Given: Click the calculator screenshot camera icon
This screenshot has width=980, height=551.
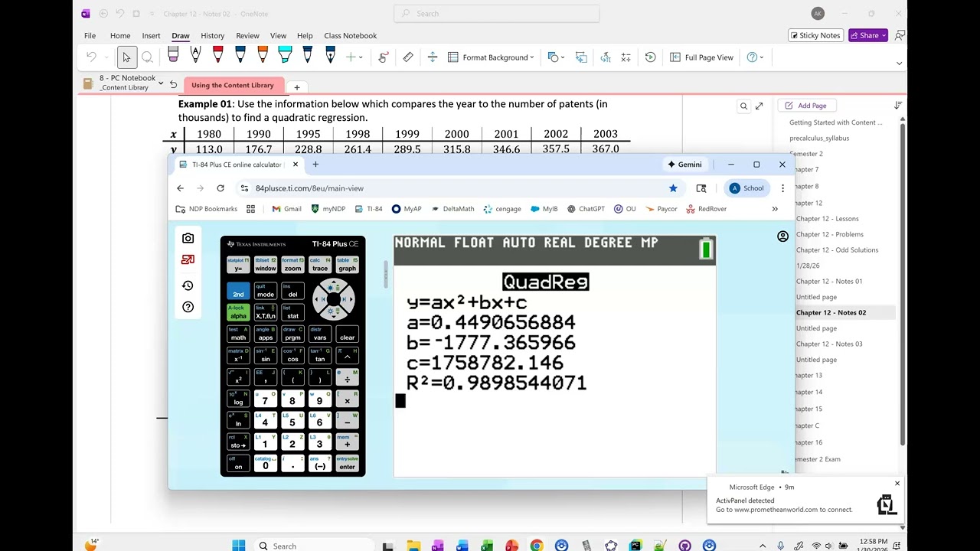Looking at the screenshot, I should click(x=188, y=238).
